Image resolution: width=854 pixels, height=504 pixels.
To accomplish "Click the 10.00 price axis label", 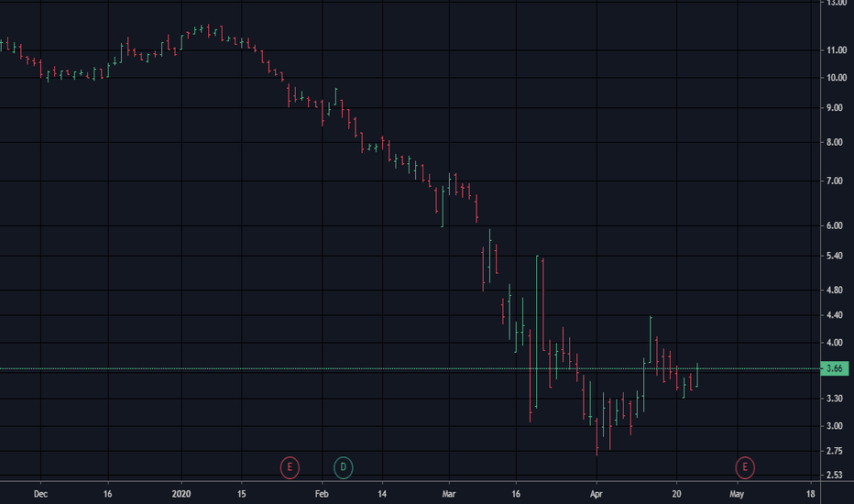I will point(837,78).
